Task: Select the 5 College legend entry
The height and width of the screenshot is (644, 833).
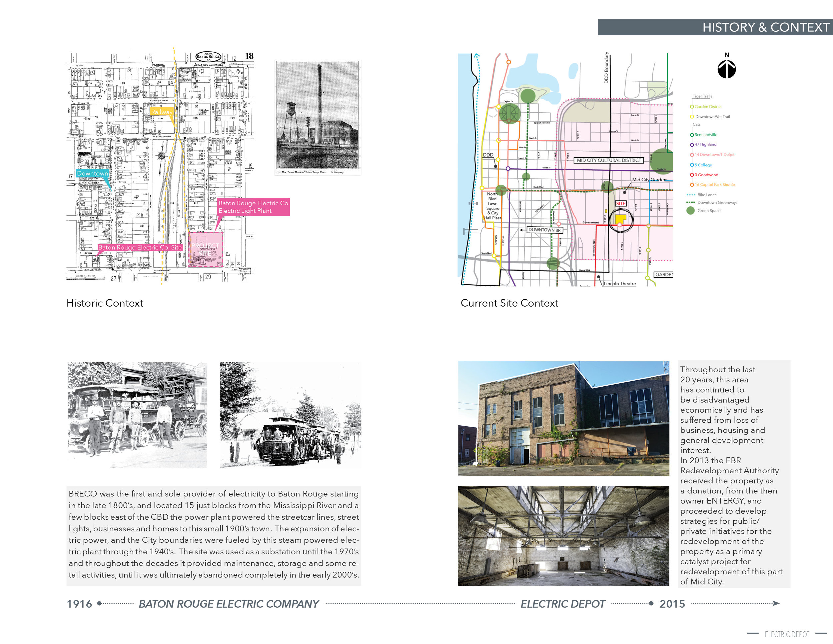Action: [703, 165]
